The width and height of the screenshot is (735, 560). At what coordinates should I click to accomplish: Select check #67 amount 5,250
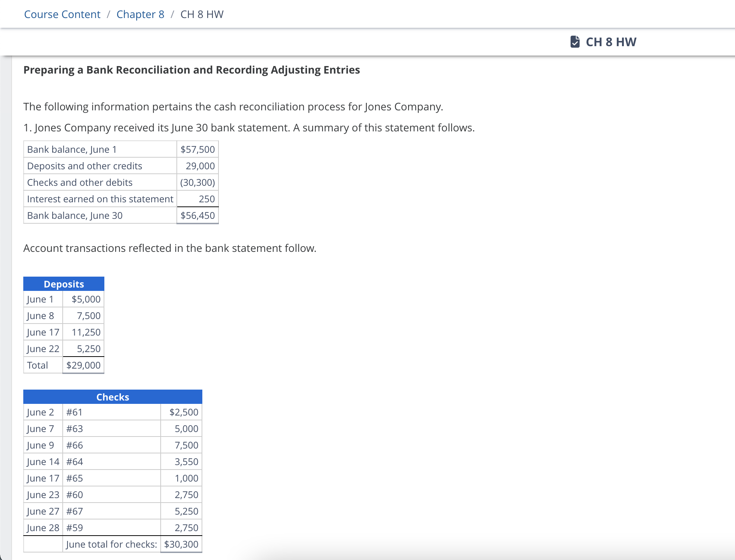point(186,511)
